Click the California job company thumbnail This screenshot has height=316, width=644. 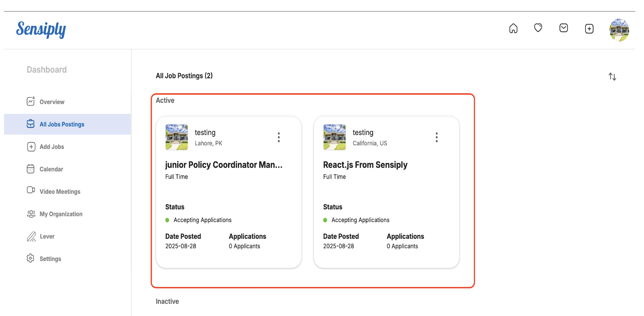point(334,137)
